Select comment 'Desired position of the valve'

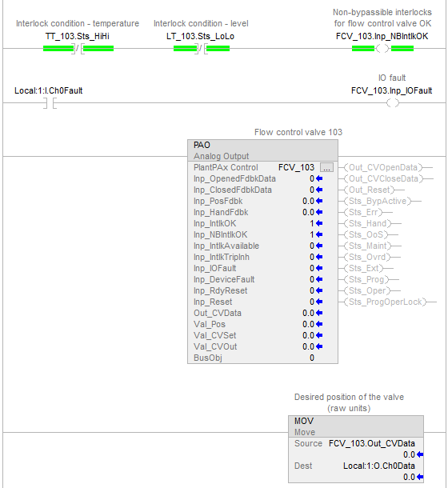pos(349,397)
